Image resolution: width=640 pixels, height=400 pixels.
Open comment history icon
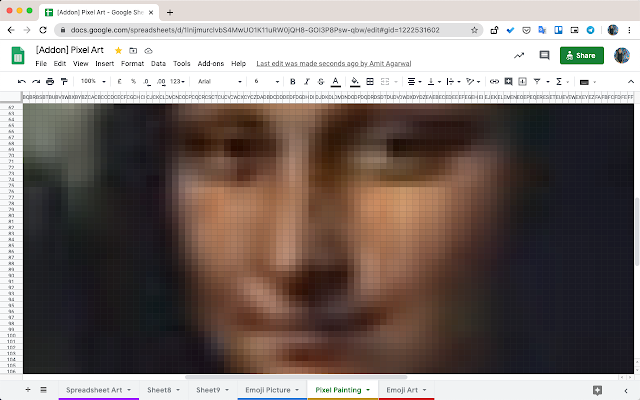pos(544,55)
